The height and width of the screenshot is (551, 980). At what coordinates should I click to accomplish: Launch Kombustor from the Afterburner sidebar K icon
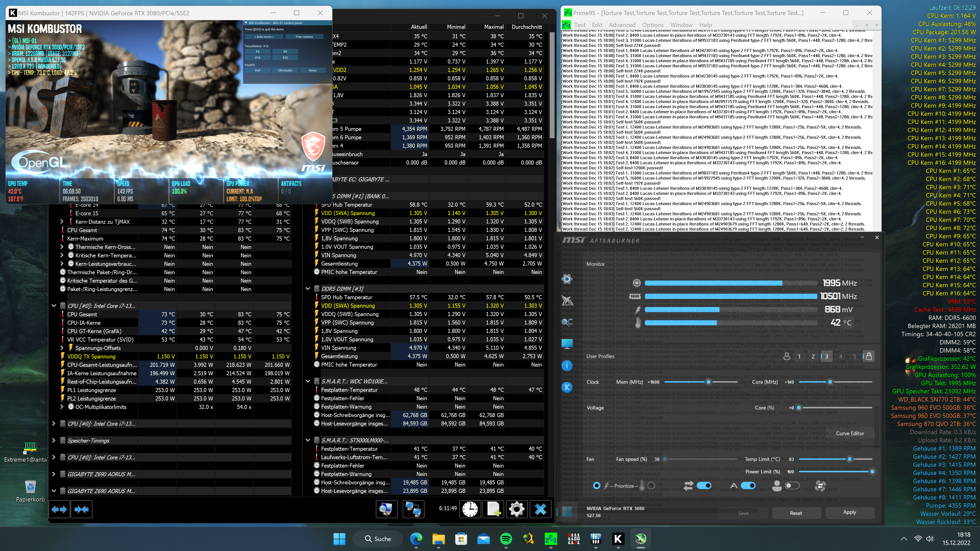click(567, 387)
